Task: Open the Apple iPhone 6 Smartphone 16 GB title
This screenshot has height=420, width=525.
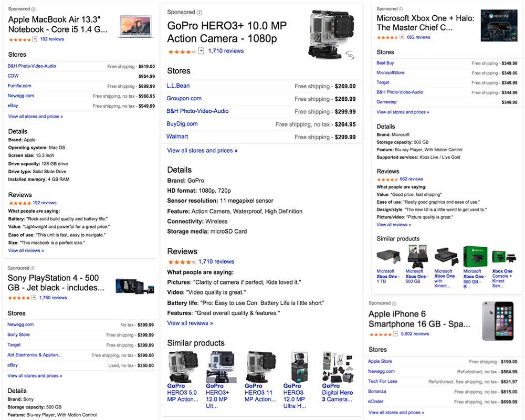Action: 419,319
